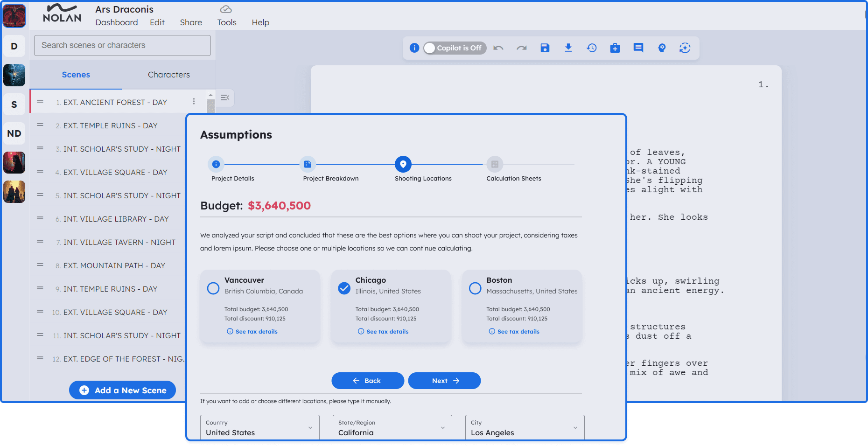Click the download icon in toolbar

[568, 48]
